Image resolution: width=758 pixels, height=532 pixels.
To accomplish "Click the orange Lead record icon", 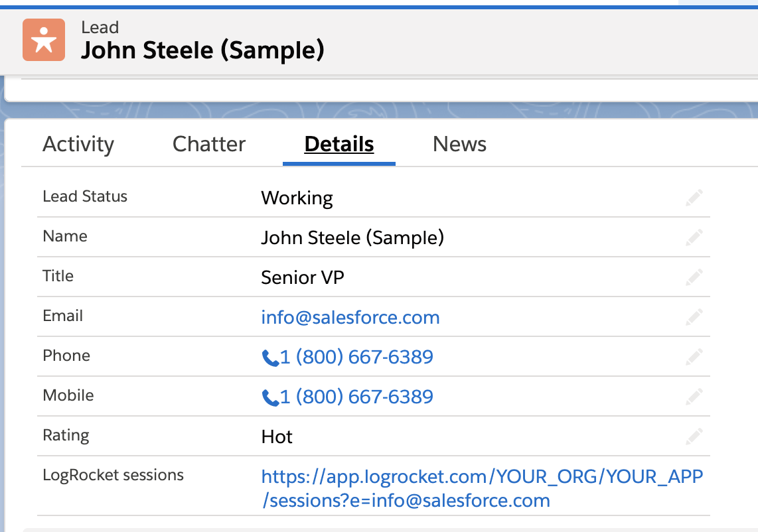I will [x=44, y=40].
